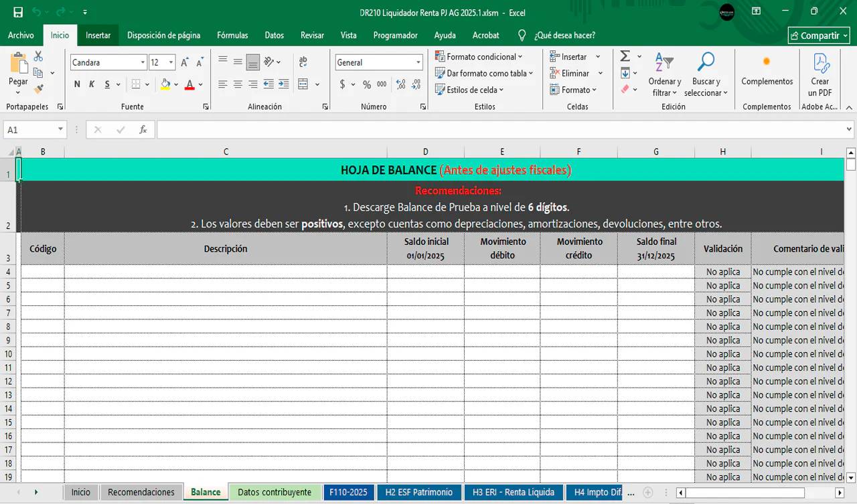Screen dimensions: 857x504
Task: Open the Fórmulas ribbon tab
Action: coord(232,35)
